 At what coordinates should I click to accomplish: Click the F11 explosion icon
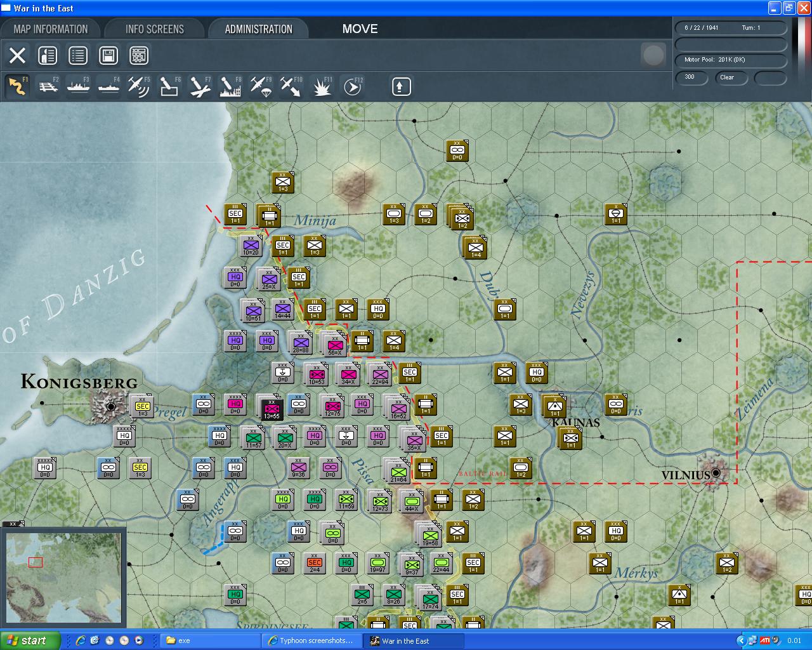[x=322, y=86]
